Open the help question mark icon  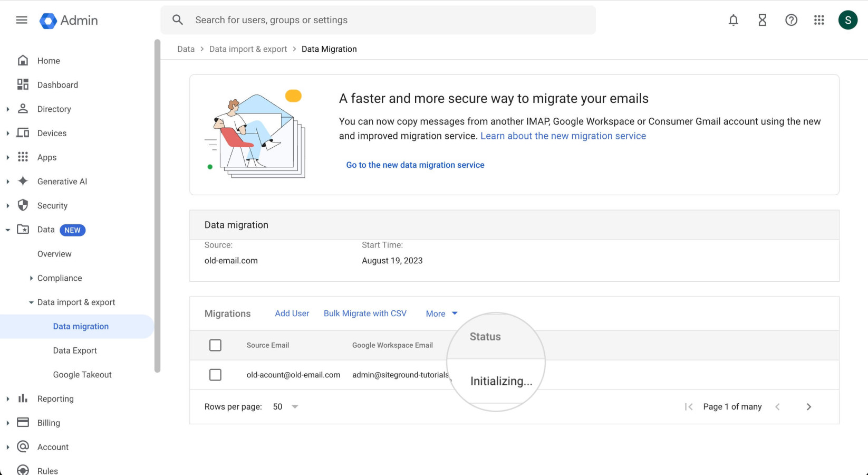tap(791, 20)
